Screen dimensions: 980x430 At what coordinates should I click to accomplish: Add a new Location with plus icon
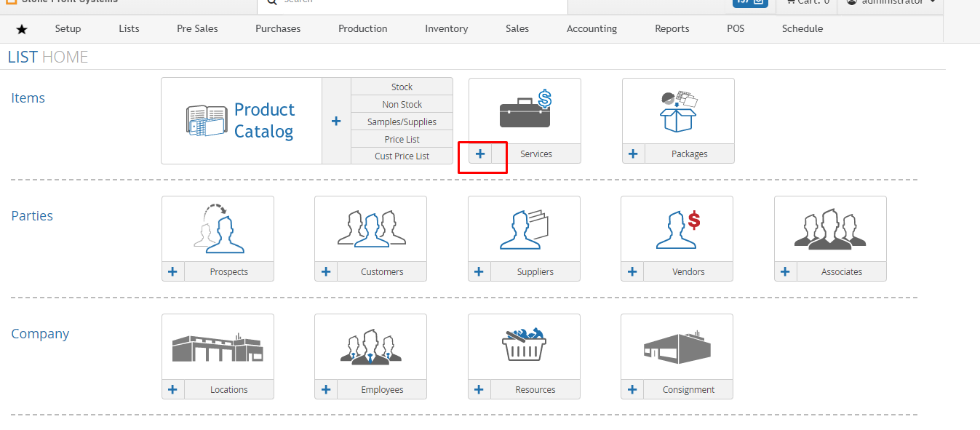[x=173, y=389]
